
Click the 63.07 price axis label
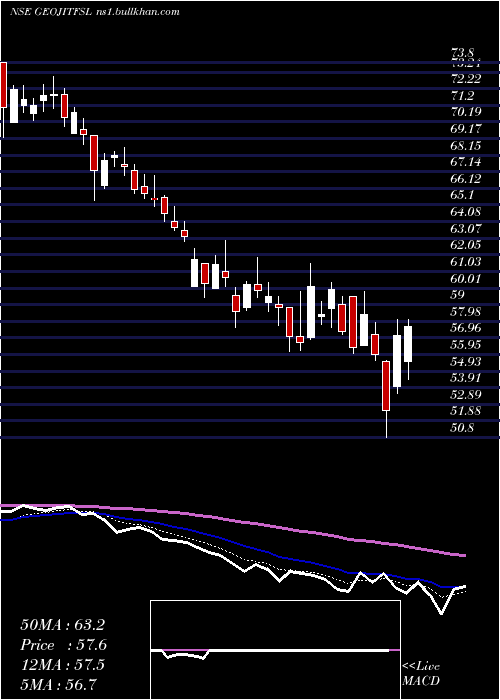[468, 229]
